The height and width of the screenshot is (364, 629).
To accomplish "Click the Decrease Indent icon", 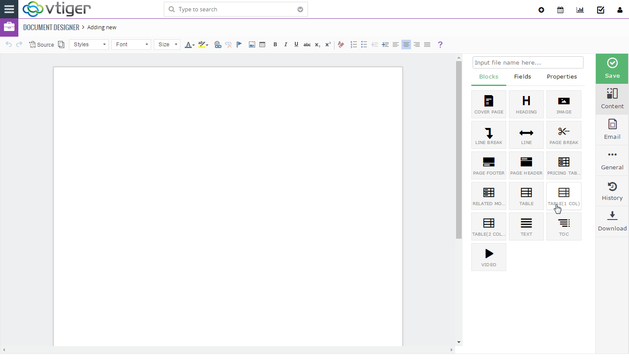I will coord(375,45).
